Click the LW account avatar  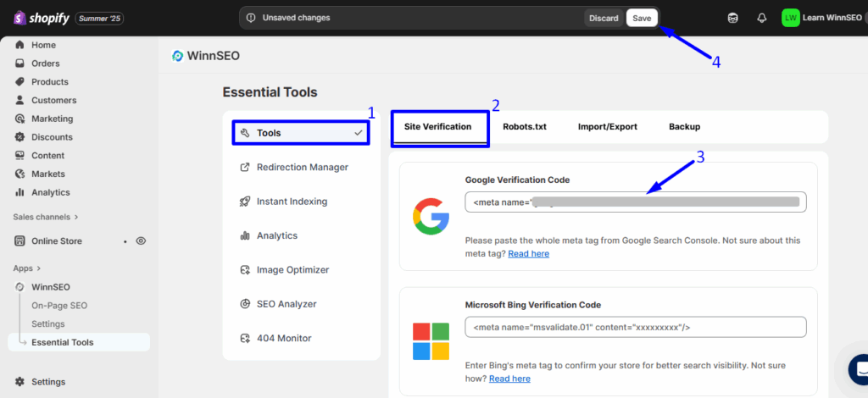coord(791,18)
